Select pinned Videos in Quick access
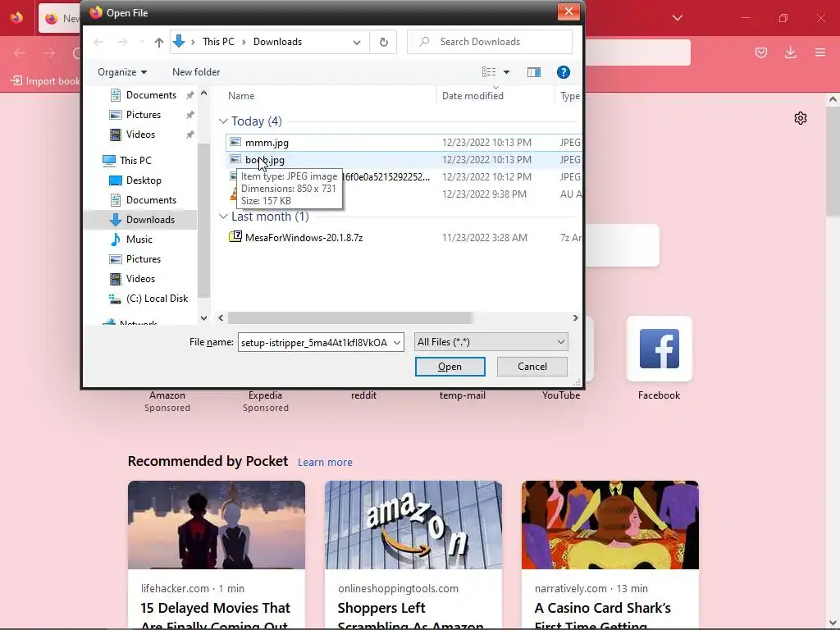The width and height of the screenshot is (840, 630). (x=140, y=135)
